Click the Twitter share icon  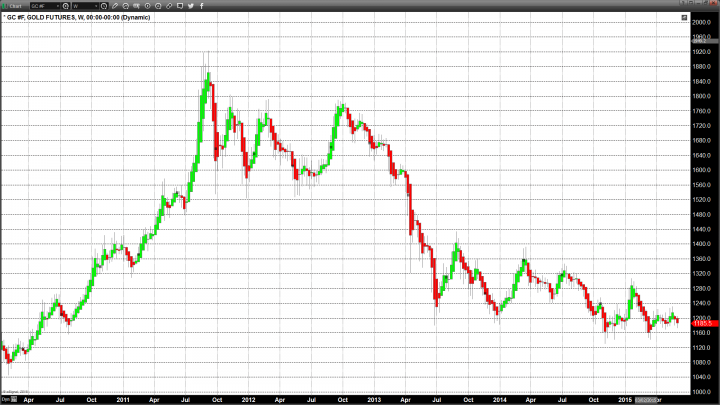[191, 6]
